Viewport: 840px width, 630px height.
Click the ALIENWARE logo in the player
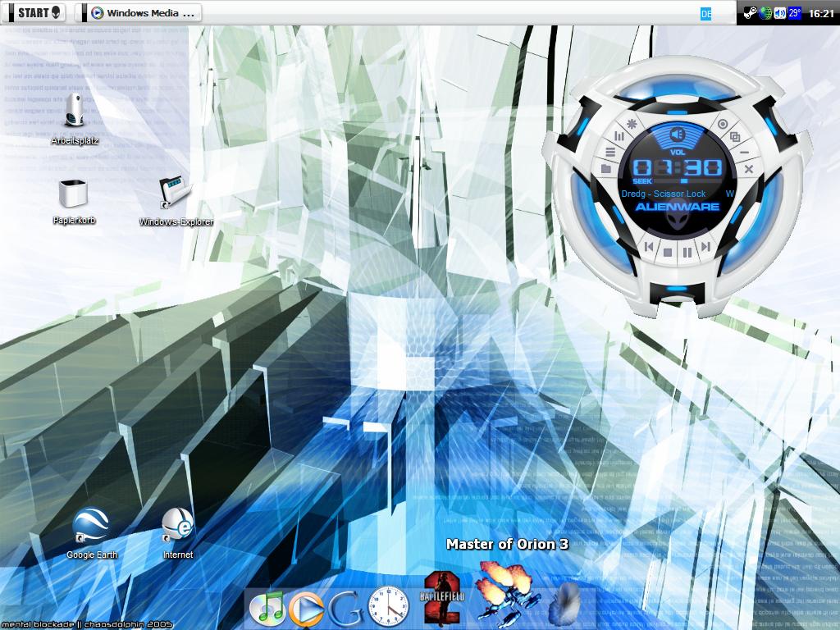coord(677,207)
